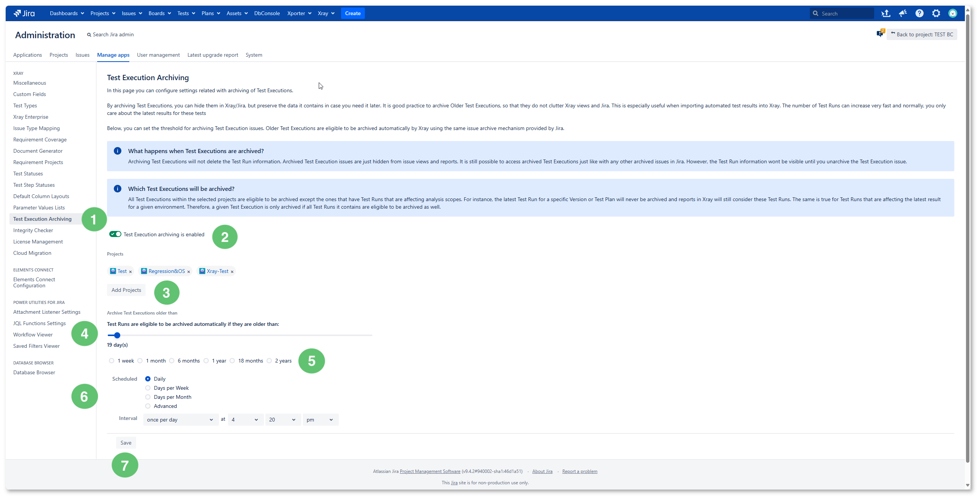Select the 1 year radio button
This screenshot has width=980, height=499.
tap(206, 361)
